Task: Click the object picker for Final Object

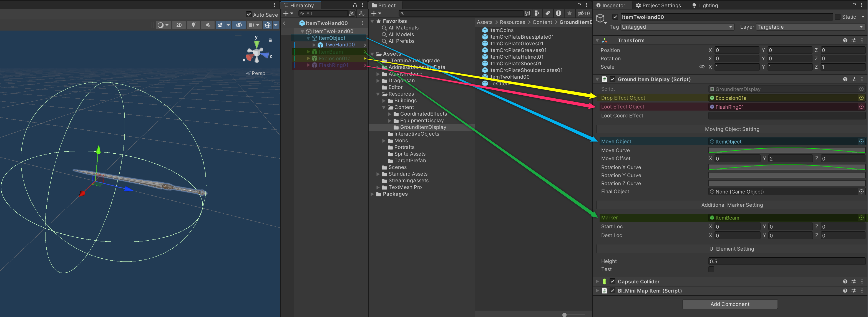Action: coord(861,191)
